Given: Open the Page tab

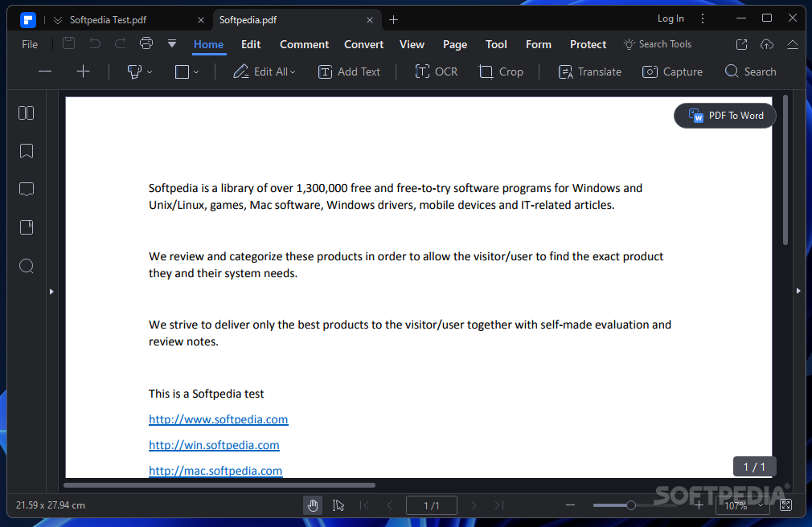Looking at the screenshot, I should (x=455, y=44).
